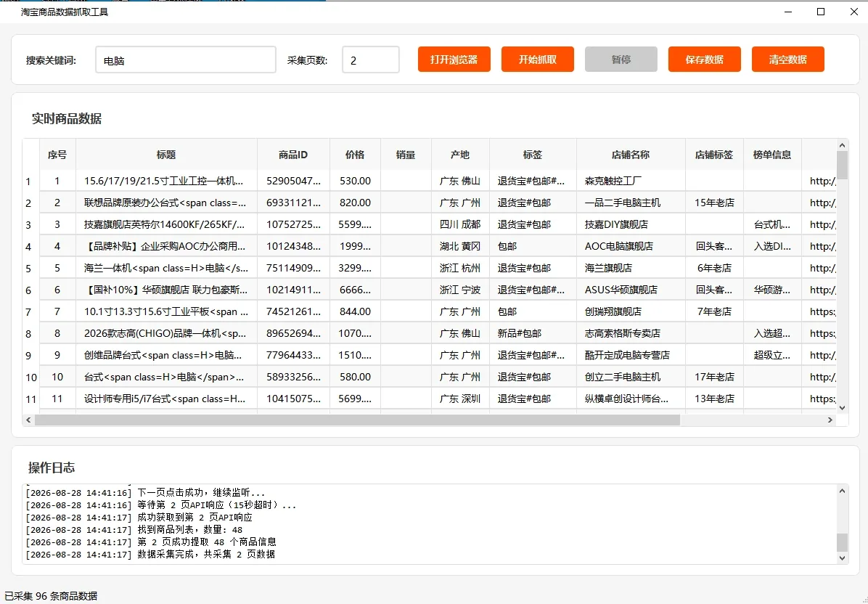This screenshot has height=604, width=868.
Task: Maximize the 淘宝商品数据抓取工具 window
Action: (x=821, y=12)
